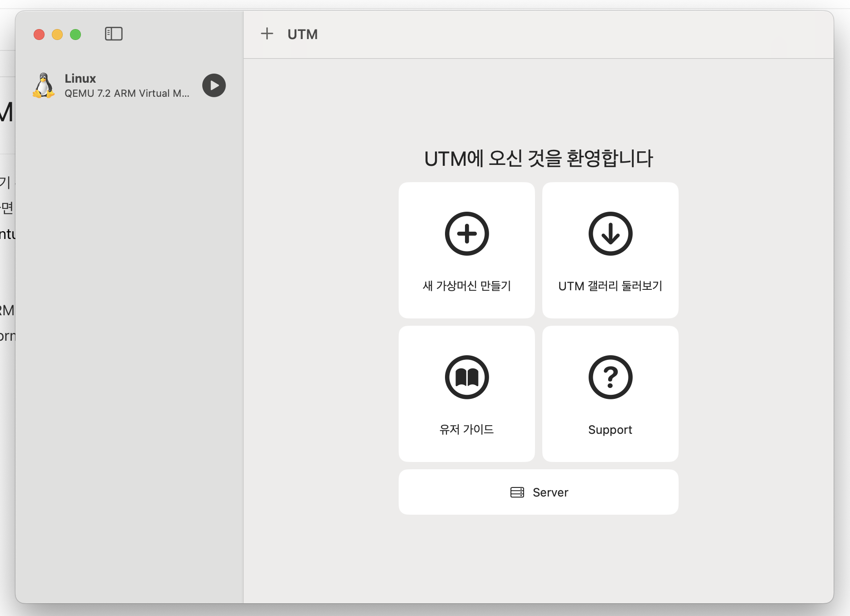Open the UTM 갤러리 둘러보기 card
The width and height of the screenshot is (850, 616).
tap(610, 250)
